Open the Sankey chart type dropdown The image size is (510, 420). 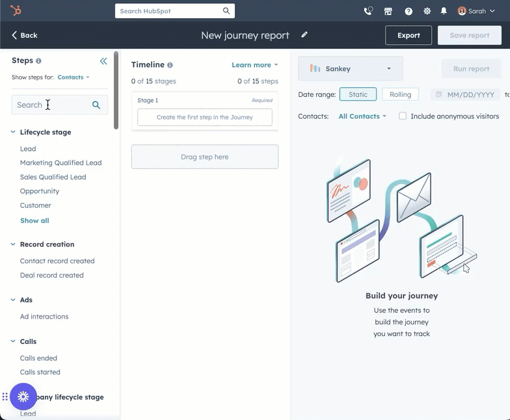[x=350, y=68]
